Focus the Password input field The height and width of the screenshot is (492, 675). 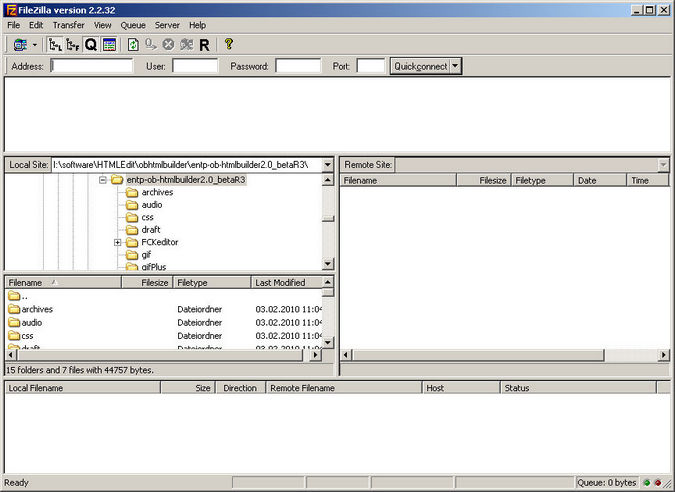tap(298, 66)
